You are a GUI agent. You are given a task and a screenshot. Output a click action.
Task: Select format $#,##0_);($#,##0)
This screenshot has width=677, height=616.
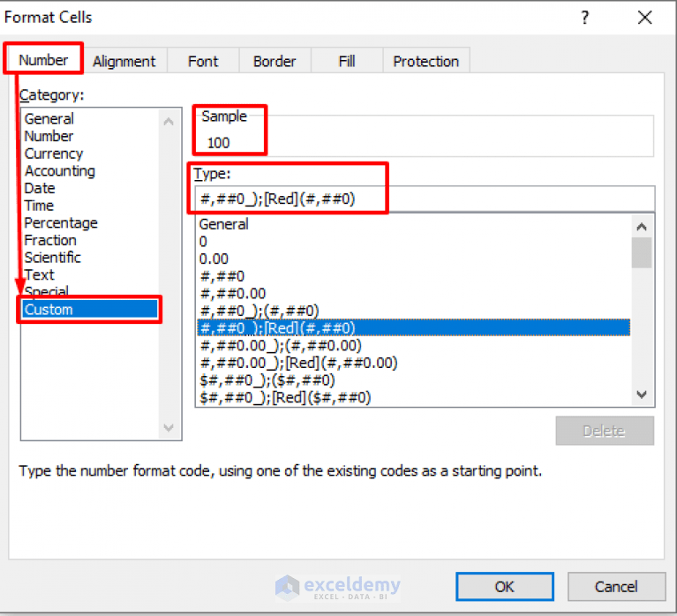pos(414,379)
